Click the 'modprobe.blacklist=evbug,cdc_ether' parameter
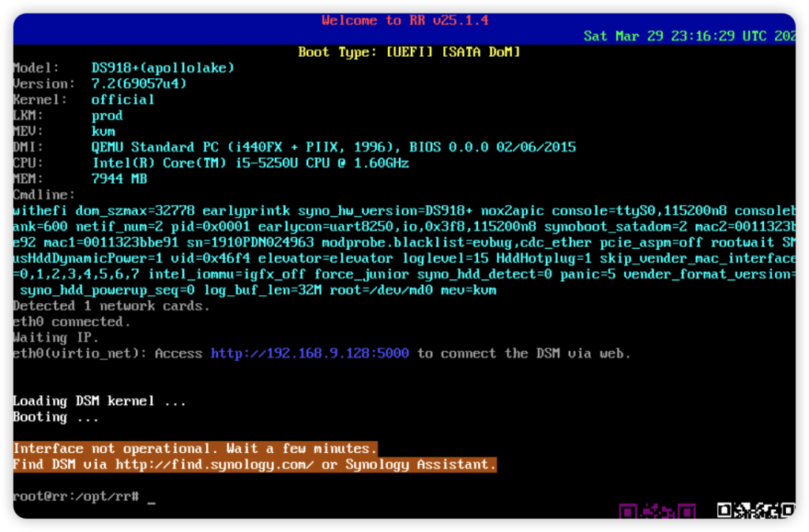Image resolution: width=809 pixels, height=532 pixels. [457, 243]
